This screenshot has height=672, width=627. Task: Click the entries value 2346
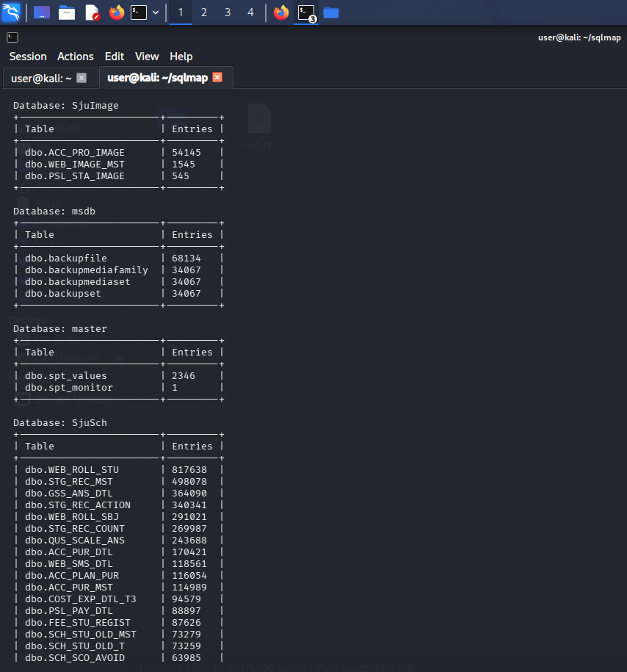(x=184, y=376)
